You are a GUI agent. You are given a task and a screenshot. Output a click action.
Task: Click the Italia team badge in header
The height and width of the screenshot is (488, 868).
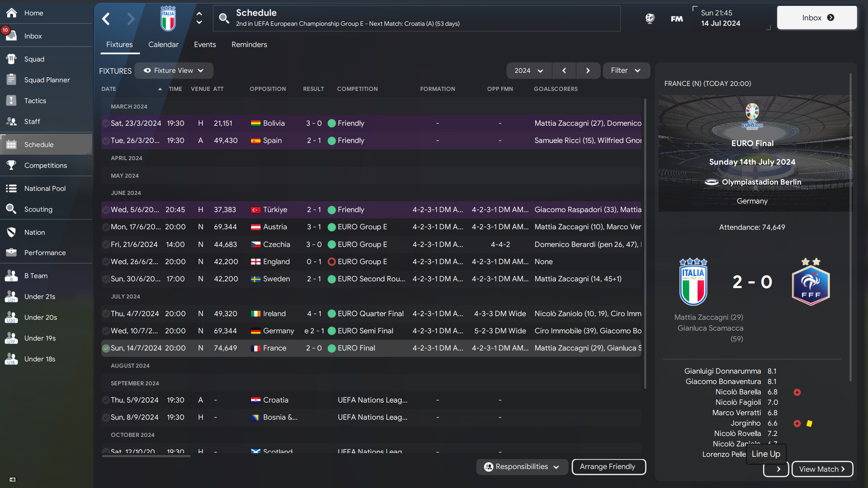(x=168, y=19)
